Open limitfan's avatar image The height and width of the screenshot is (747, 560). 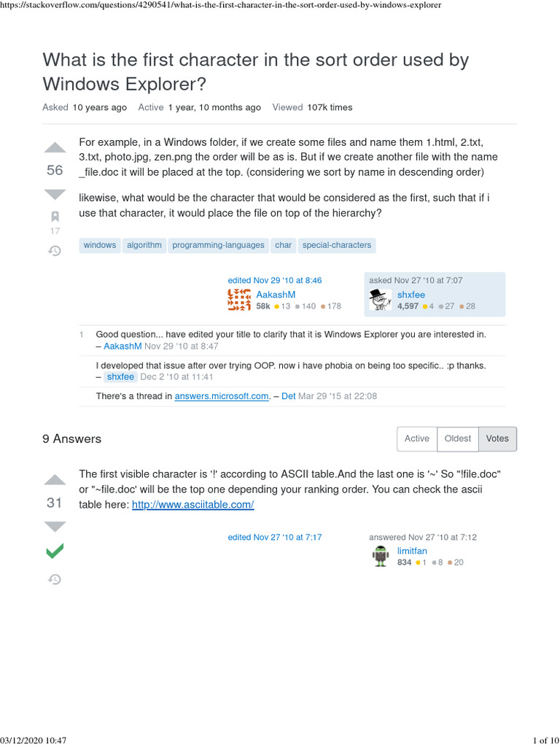(x=381, y=557)
